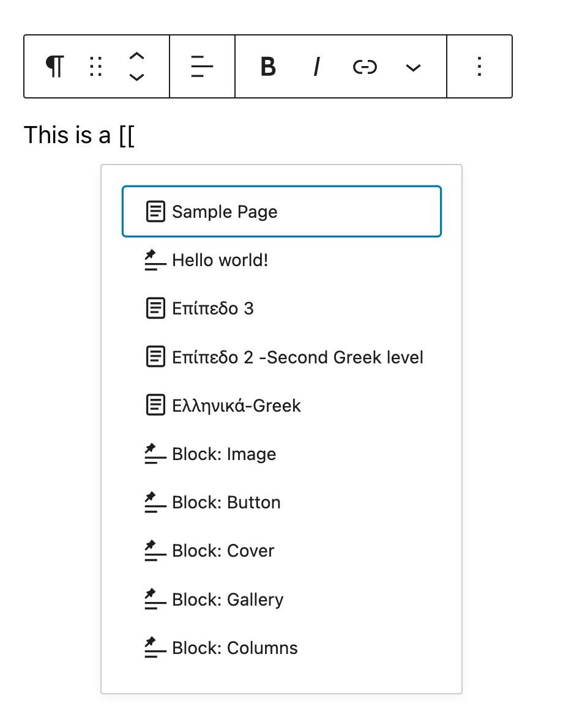Click the pin icon next to Block: Gallery
The width and height of the screenshot is (563, 728).
click(155, 600)
